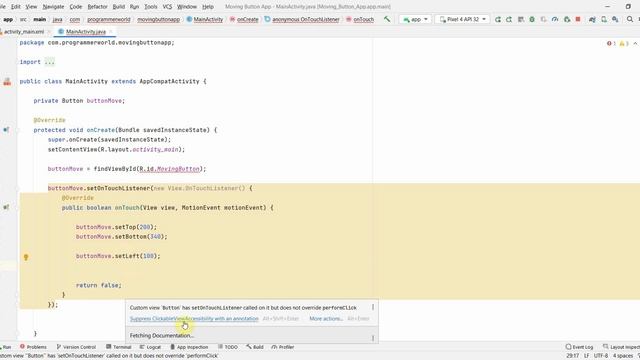Click Suppress ClickableViewAccessibility with an annotation link

(x=194, y=318)
